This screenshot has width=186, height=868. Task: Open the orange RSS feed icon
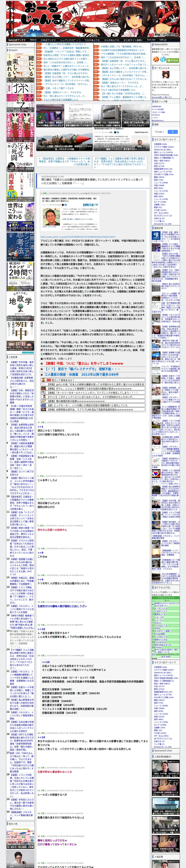tap(155, 60)
